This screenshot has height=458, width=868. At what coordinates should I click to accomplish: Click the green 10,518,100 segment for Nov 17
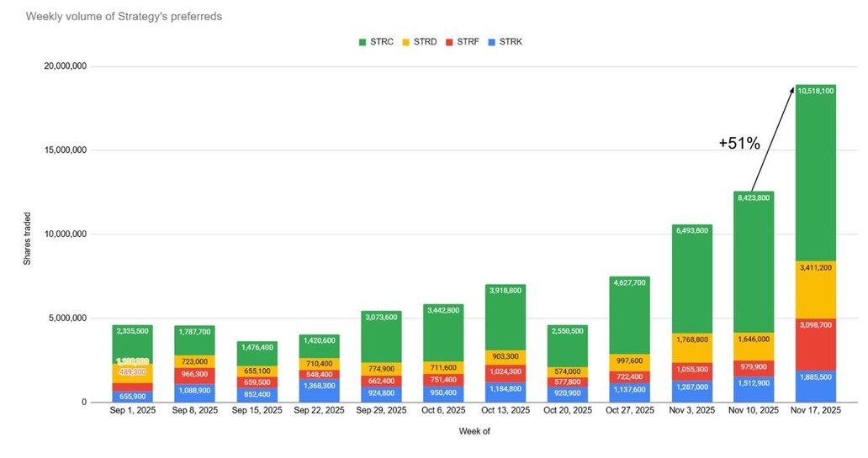(815, 172)
